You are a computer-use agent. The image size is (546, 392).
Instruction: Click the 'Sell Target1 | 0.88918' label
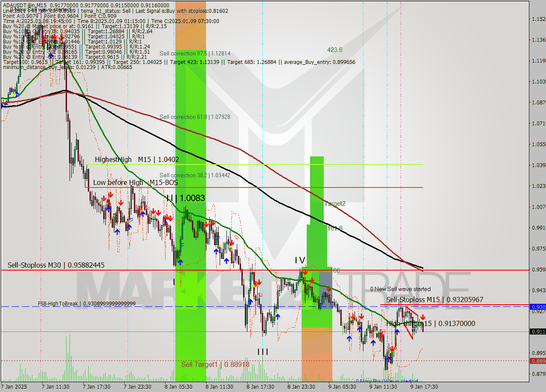pyautogui.click(x=215, y=364)
